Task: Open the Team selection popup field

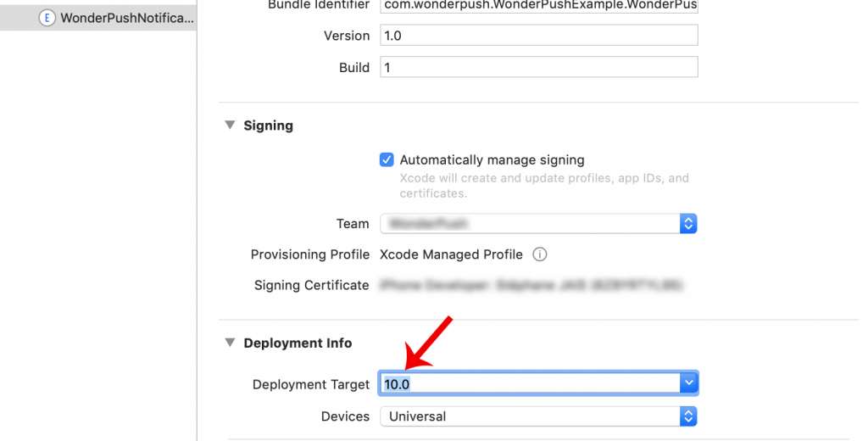Action: click(x=530, y=224)
